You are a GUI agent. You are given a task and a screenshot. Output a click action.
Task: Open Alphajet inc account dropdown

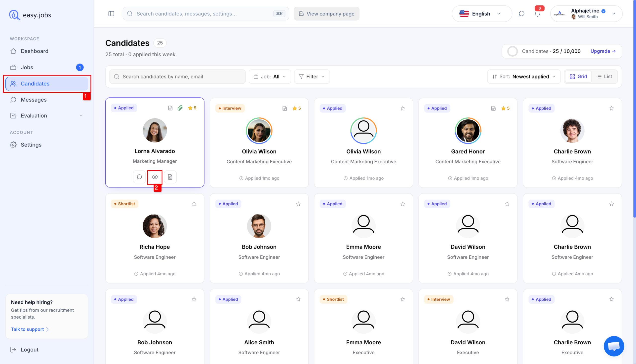(x=586, y=14)
